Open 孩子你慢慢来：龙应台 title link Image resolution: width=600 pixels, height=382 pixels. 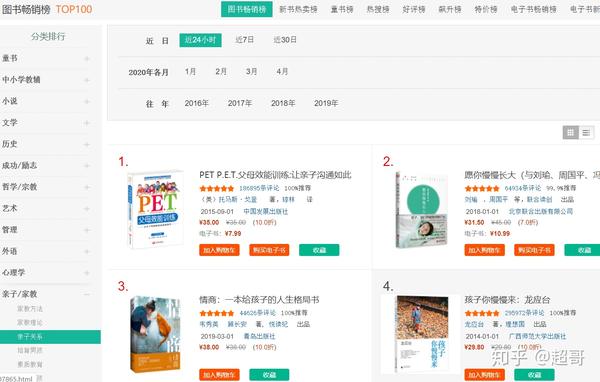507,300
